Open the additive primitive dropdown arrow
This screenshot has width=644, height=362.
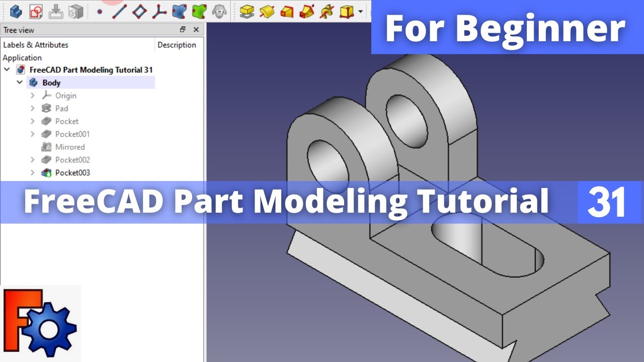point(360,11)
